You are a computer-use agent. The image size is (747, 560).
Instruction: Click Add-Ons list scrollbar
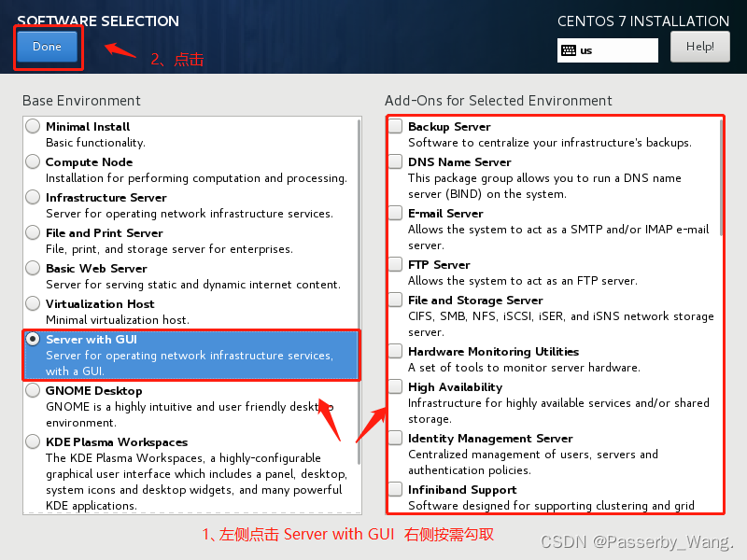coord(721,177)
